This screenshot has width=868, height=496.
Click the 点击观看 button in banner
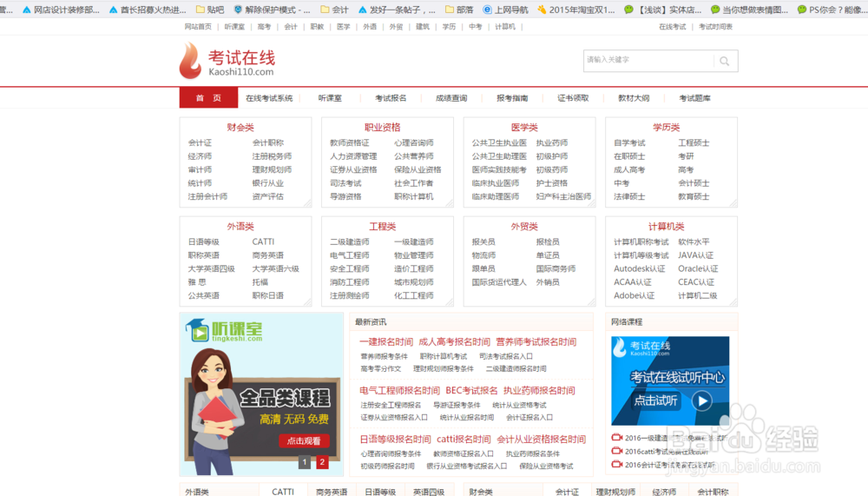point(304,440)
